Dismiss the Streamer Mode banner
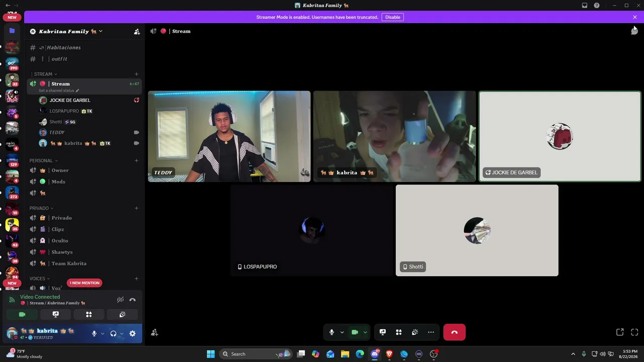Image resolution: width=644 pixels, height=362 pixels. 634,17
